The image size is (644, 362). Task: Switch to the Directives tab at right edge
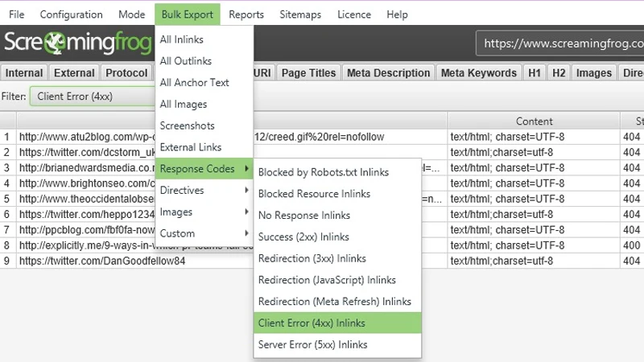click(632, 73)
